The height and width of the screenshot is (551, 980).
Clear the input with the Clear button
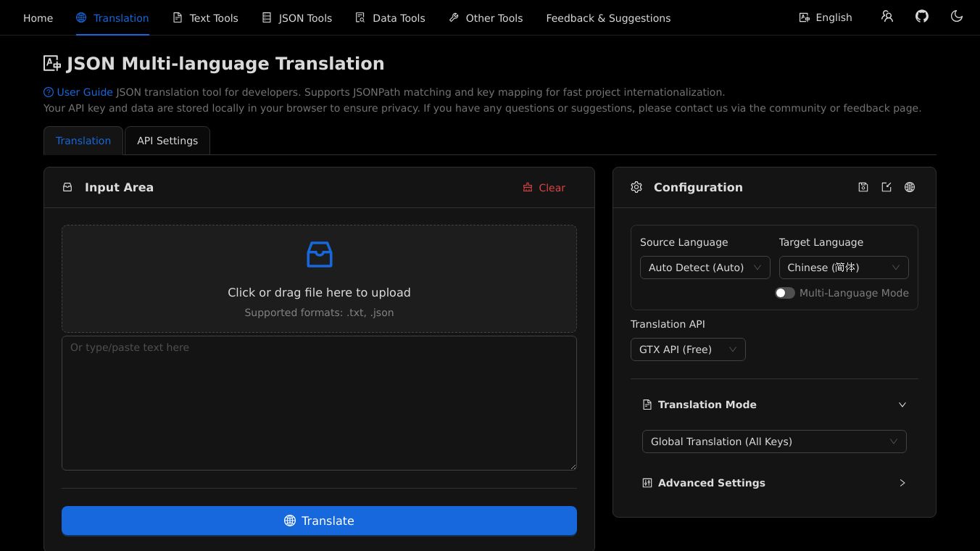[x=544, y=188]
